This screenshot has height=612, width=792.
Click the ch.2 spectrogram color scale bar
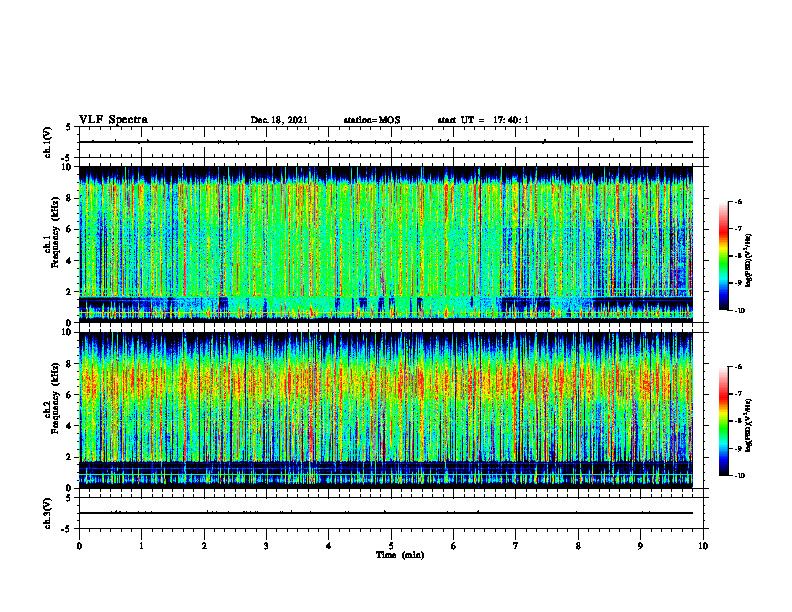(723, 421)
